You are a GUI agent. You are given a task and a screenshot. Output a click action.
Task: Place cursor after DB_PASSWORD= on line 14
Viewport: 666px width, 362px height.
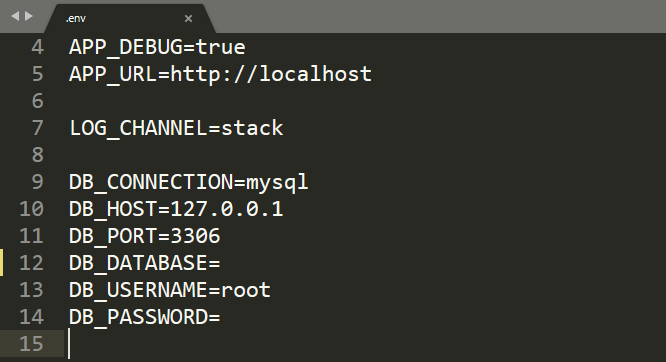[221, 317]
